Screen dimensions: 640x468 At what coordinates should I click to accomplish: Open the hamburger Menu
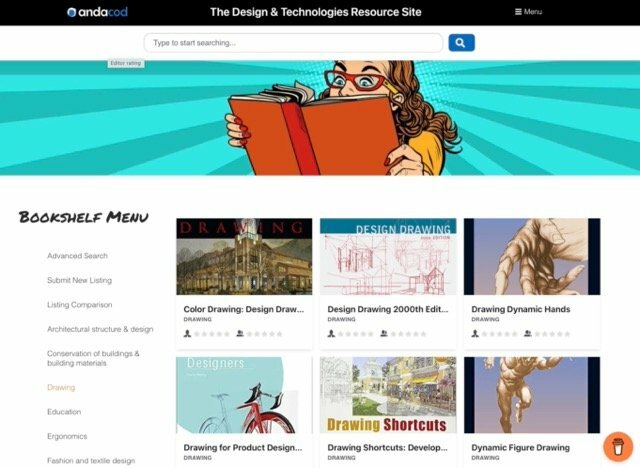(528, 12)
